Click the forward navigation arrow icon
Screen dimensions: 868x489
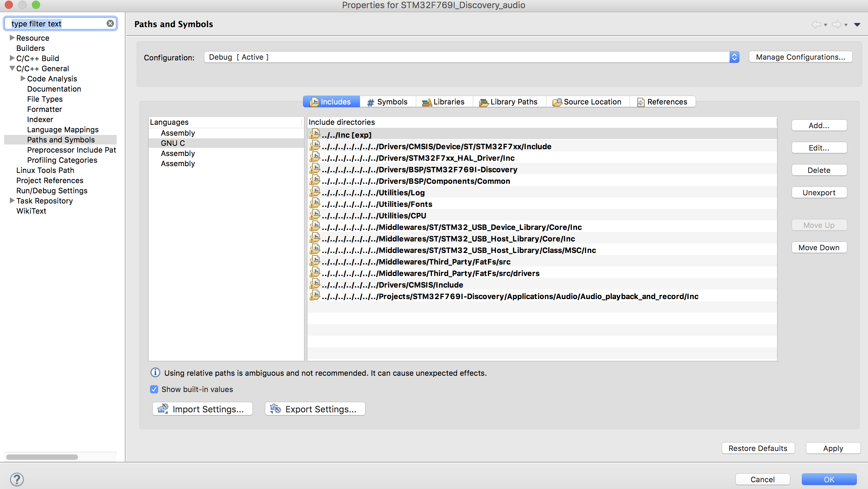pyautogui.click(x=836, y=24)
